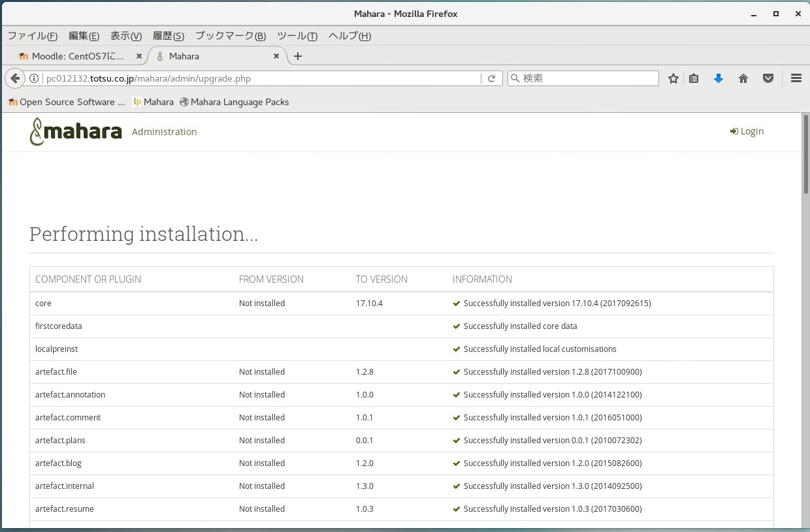
Task: Open the Open Source Software bookmark
Action: pyautogui.click(x=67, y=102)
